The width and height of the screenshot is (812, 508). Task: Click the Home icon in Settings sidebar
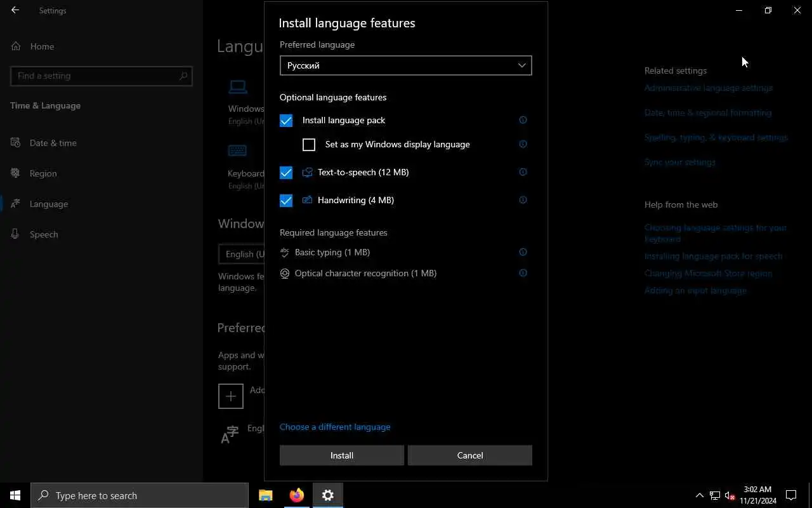pos(16,46)
